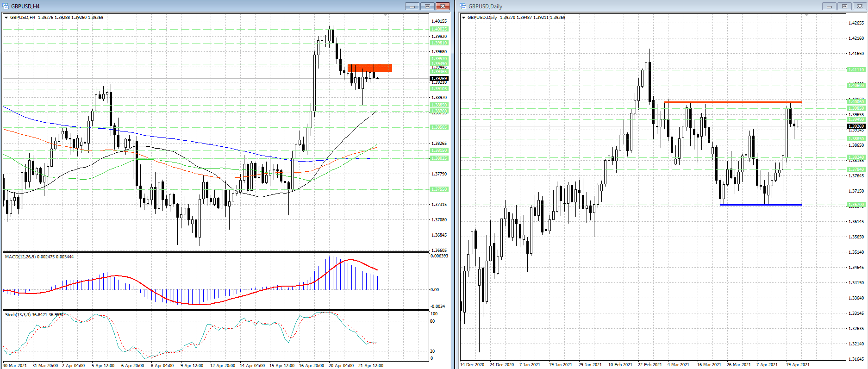868x369 pixels.
Task: Select the blue horizontal line on Daily chart
Action: coord(759,205)
